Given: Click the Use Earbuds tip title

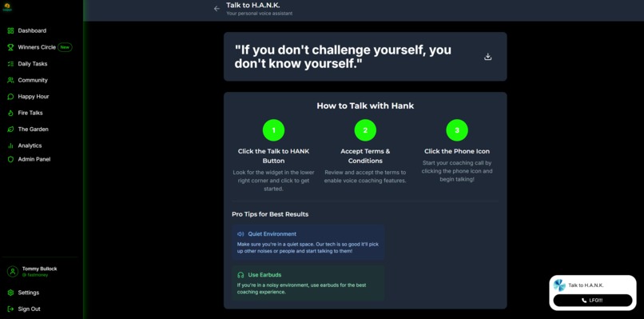Looking at the screenshot, I should pos(264,275).
